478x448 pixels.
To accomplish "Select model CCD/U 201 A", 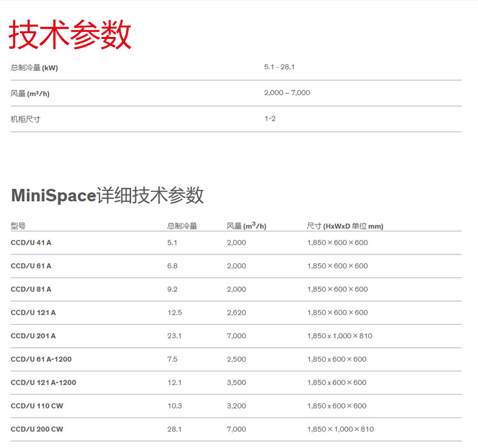I will click(x=33, y=336).
